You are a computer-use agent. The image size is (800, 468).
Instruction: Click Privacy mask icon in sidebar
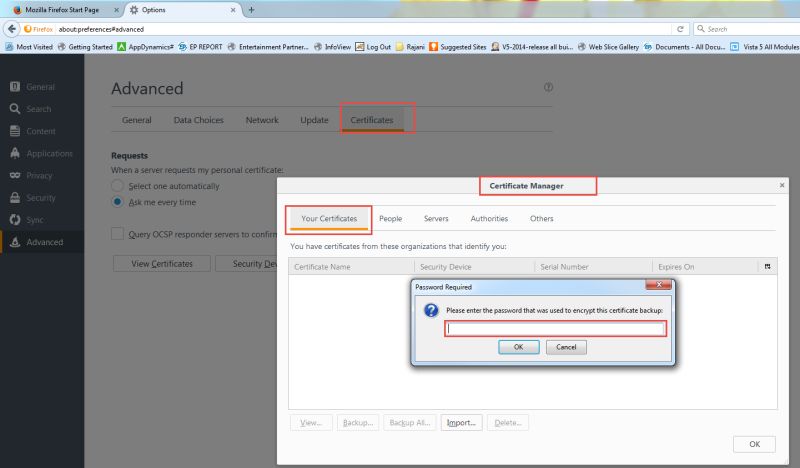click(x=15, y=175)
